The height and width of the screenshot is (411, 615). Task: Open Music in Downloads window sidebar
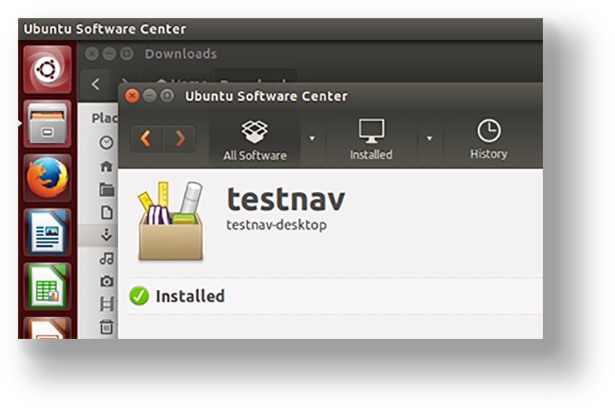(x=107, y=258)
